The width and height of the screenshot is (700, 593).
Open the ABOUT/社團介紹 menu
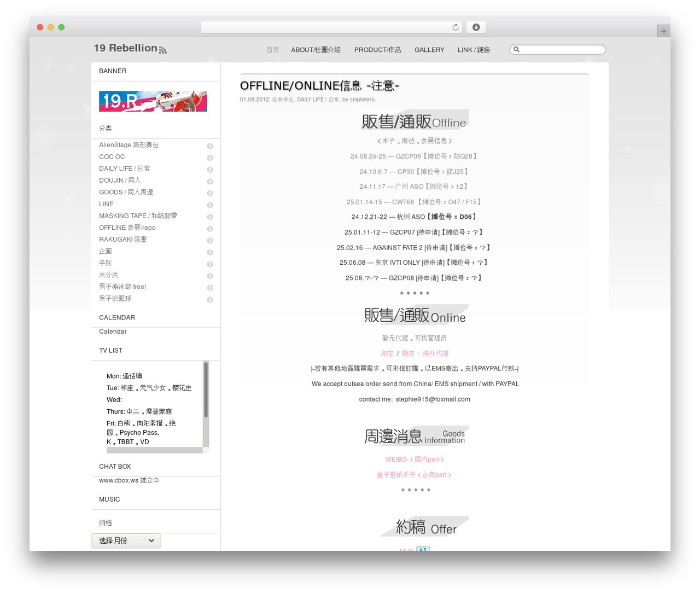tap(316, 50)
